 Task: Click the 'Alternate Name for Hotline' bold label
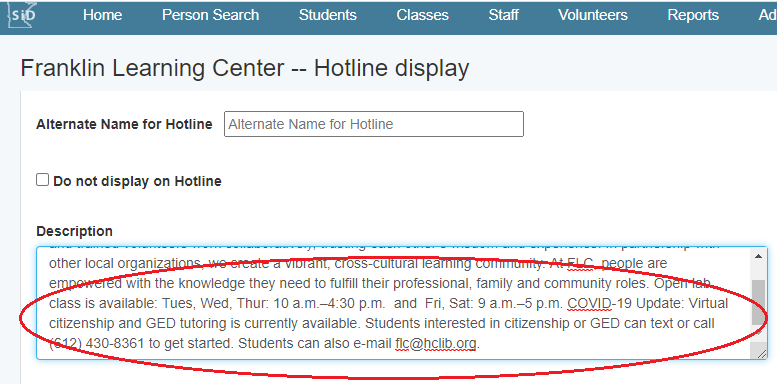pos(124,124)
